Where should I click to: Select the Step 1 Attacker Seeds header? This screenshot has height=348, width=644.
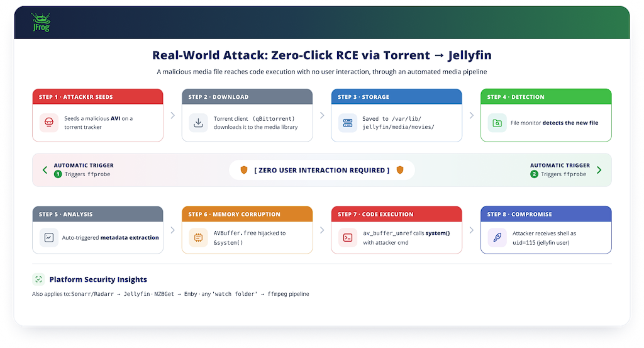pos(97,96)
